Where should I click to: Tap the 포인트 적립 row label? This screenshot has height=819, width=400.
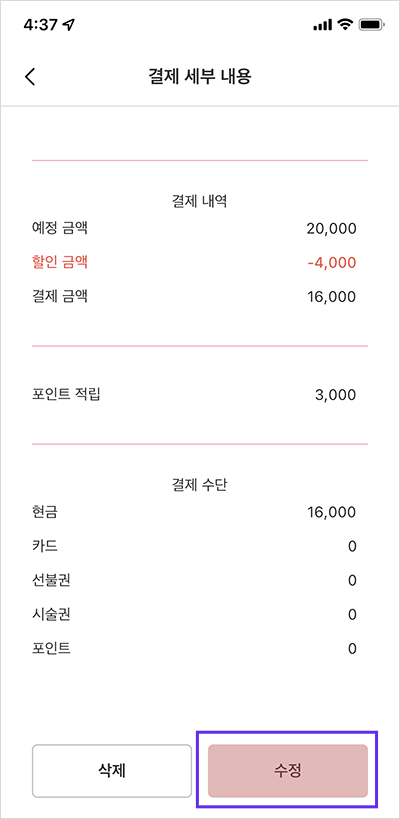point(66,394)
